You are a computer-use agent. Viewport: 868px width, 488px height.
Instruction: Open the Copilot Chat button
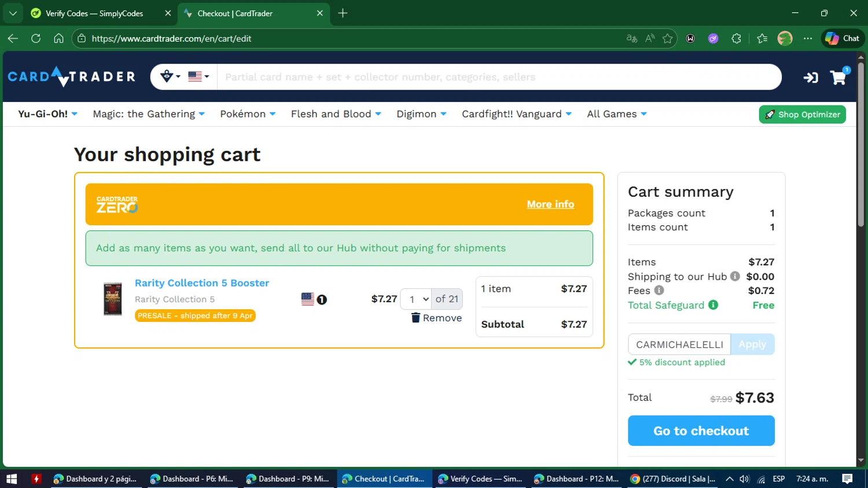842,38
